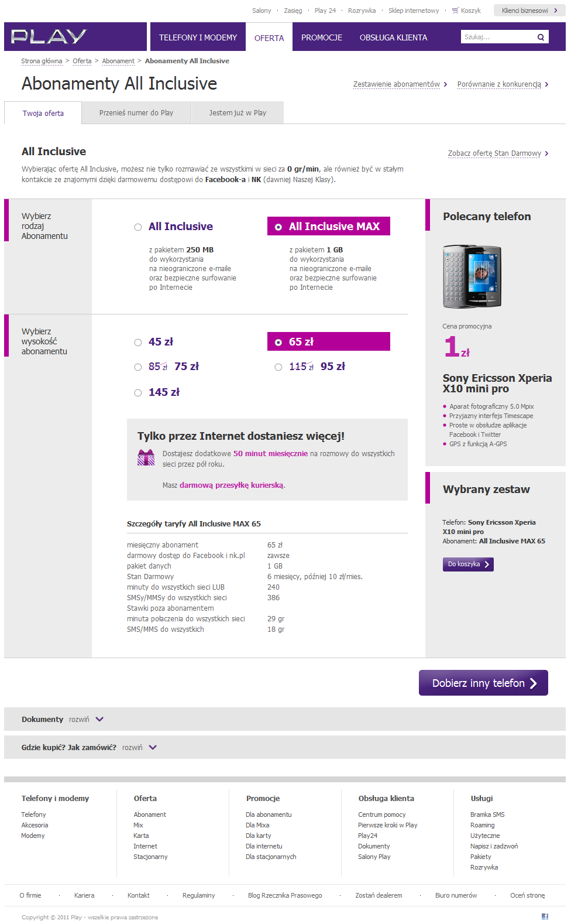Open Obsługa klienta menu

(393, 37)
